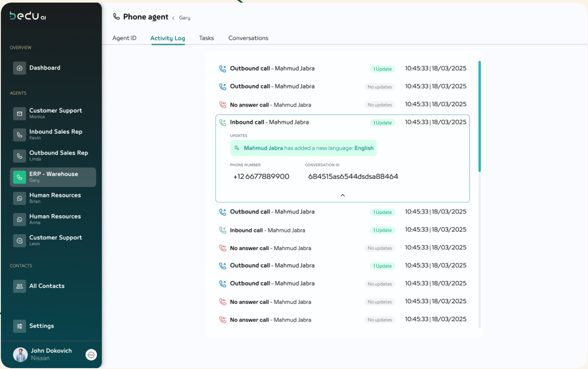Collapse the expanded Inbound call entry
The image size is (588, 369).
[343, 195]
